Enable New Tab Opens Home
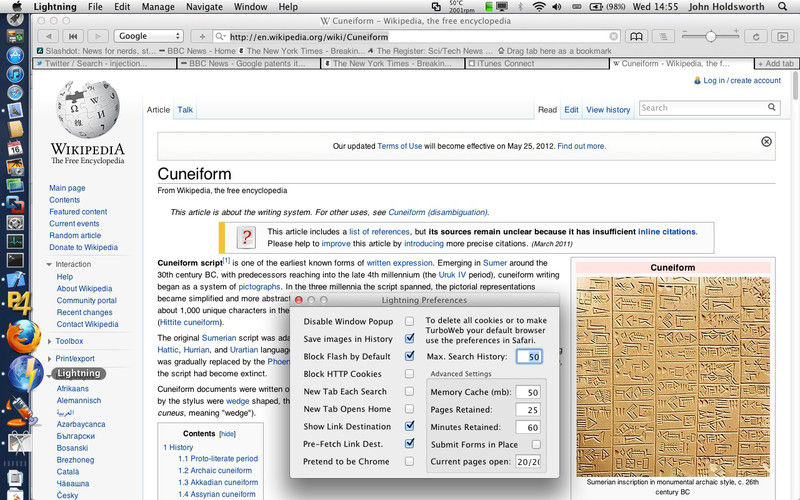The width and height of the screenshot is (800, 500). (409, 409)
